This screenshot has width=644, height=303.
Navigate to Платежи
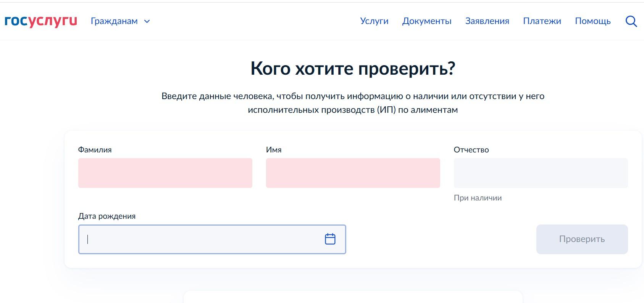click(542, 21)
